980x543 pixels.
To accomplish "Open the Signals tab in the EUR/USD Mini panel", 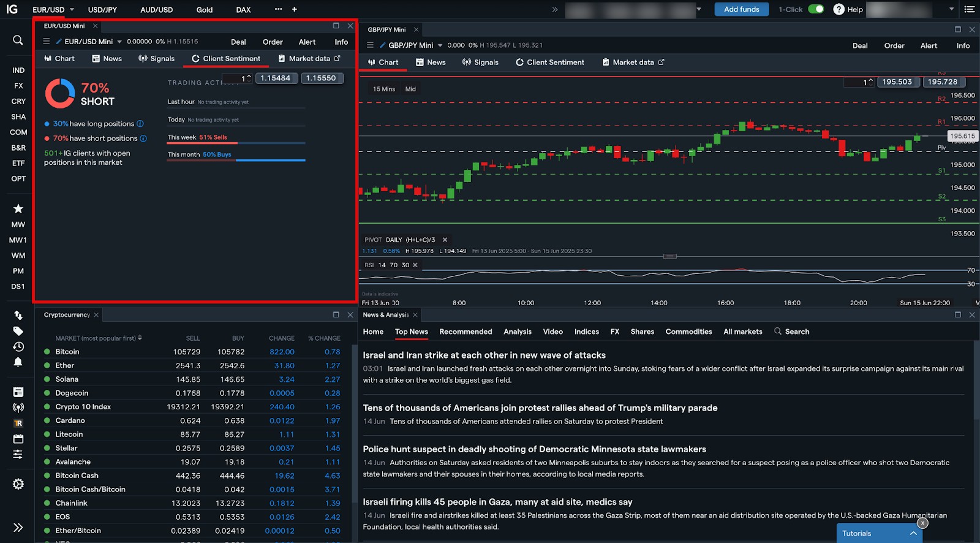I will 157,59.
